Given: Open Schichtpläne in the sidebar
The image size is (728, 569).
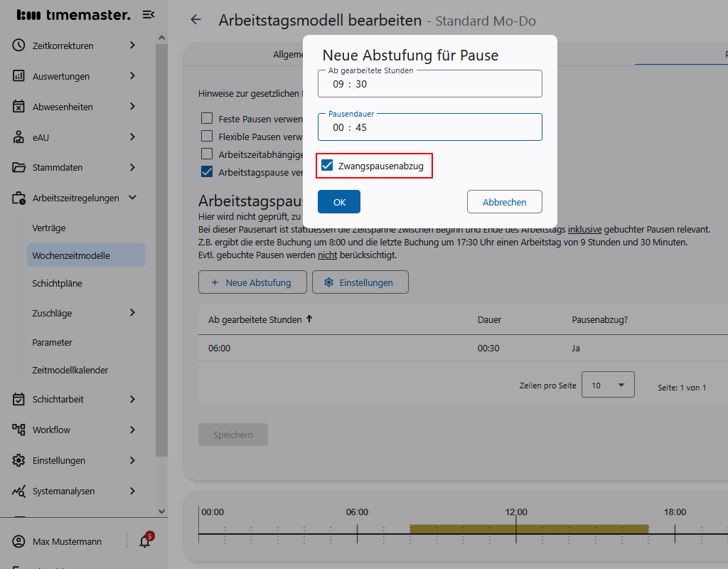Looking at the screenshot, I should pos(57,283).
